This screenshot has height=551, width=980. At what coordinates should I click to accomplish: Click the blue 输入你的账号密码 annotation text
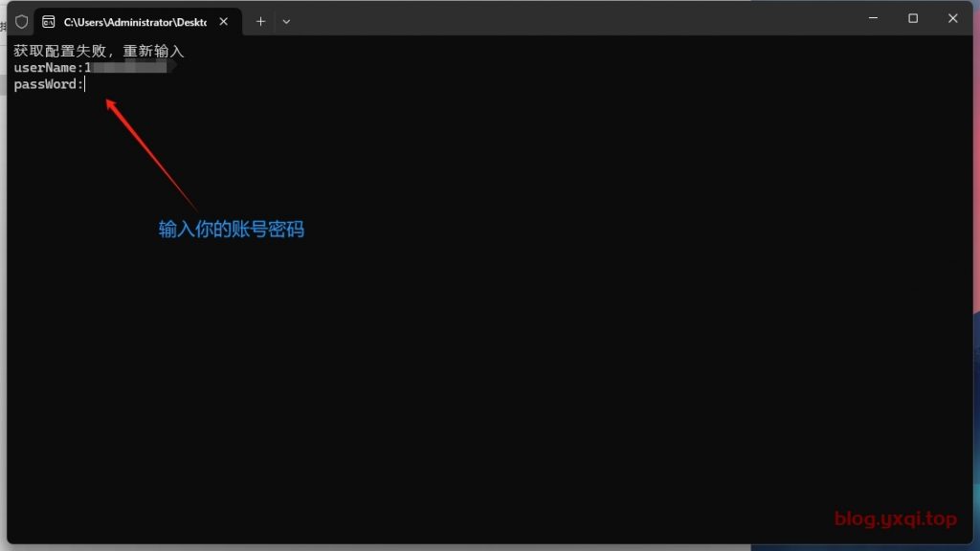pos(231,230)
